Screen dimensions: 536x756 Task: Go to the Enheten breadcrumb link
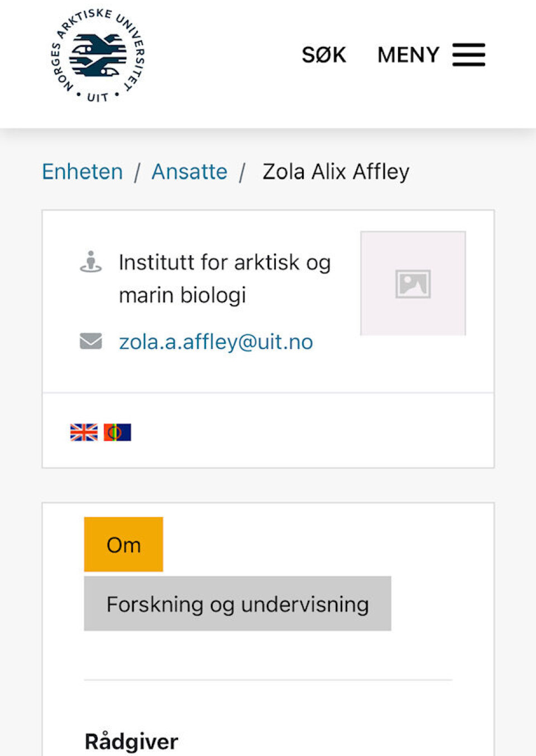point(83,171)
